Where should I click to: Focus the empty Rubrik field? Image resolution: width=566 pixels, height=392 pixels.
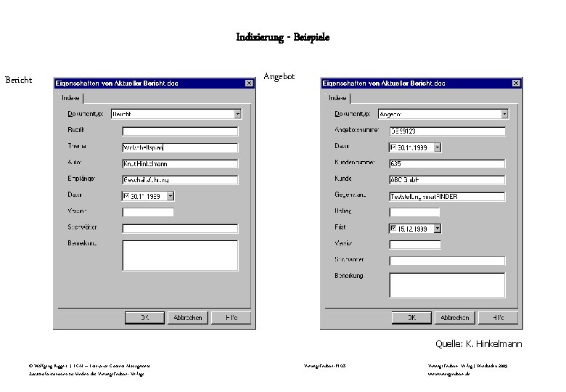180,131
